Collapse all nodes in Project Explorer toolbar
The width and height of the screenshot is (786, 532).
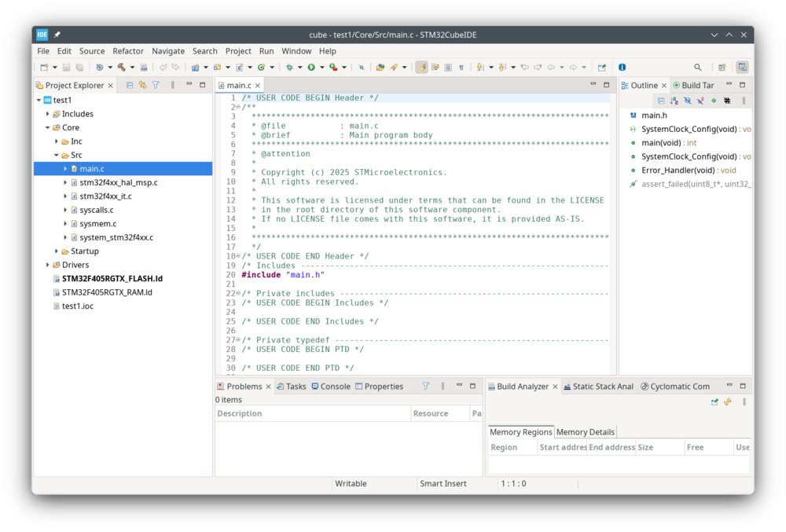pyautogui.click(x=130, y=85)
